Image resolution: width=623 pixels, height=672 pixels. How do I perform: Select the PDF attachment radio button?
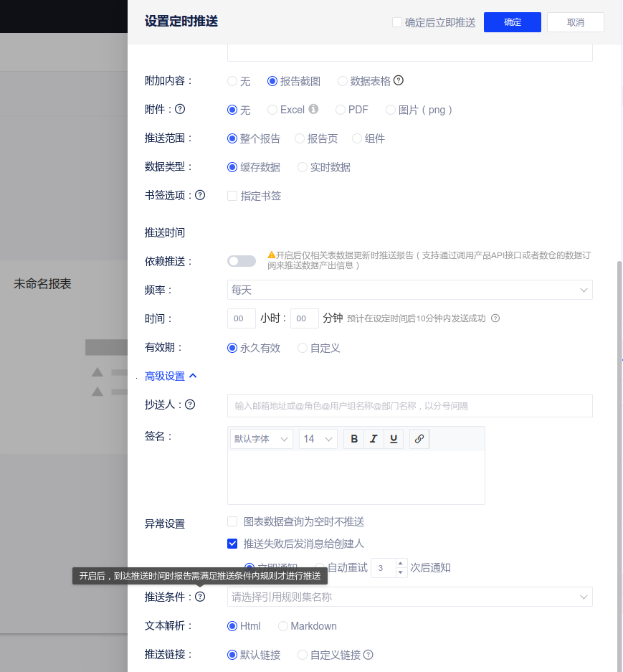[341, 110]
